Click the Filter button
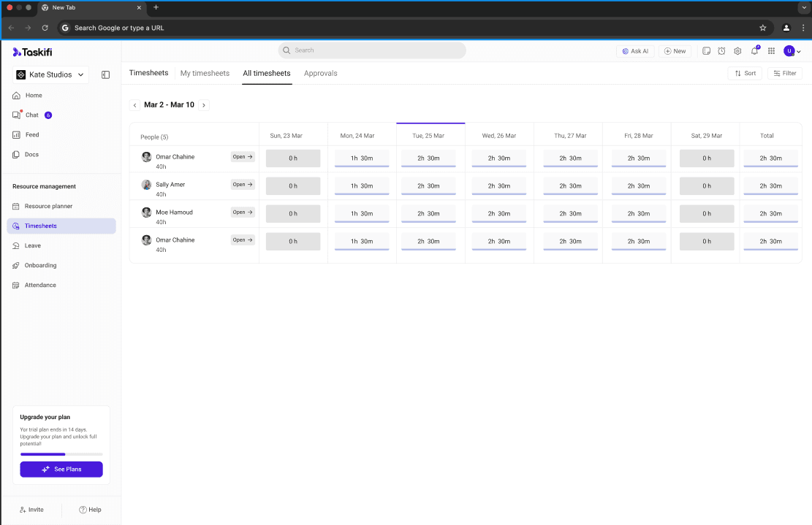This screenshot has height=525, width=812. click(x=784, y=73)
